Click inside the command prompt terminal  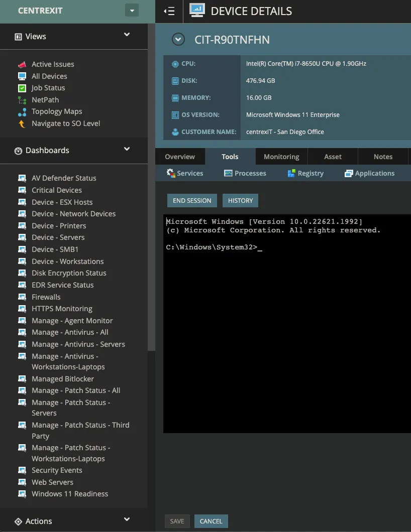click(287, 324)
